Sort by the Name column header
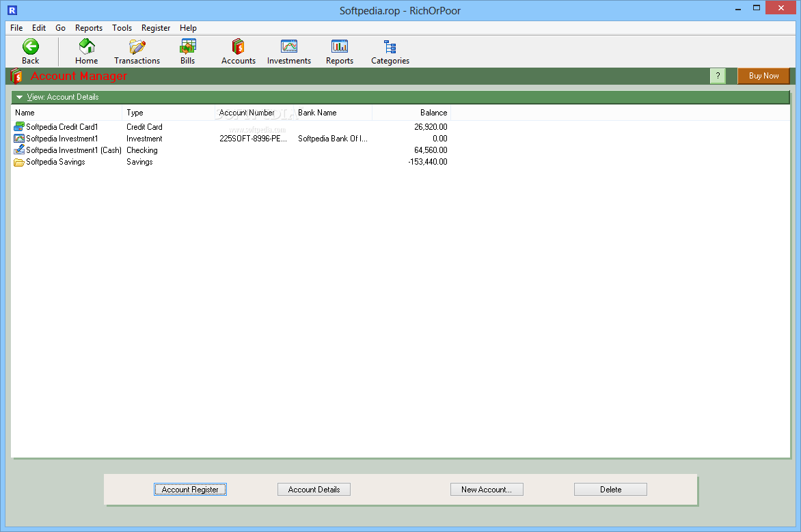801x532 pixels. pyautogui.click(x=66, y=113)
